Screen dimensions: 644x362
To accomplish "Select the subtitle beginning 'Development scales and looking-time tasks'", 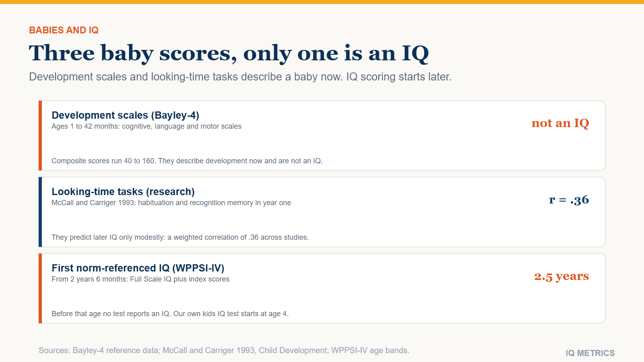I will (x=240, y=77).
